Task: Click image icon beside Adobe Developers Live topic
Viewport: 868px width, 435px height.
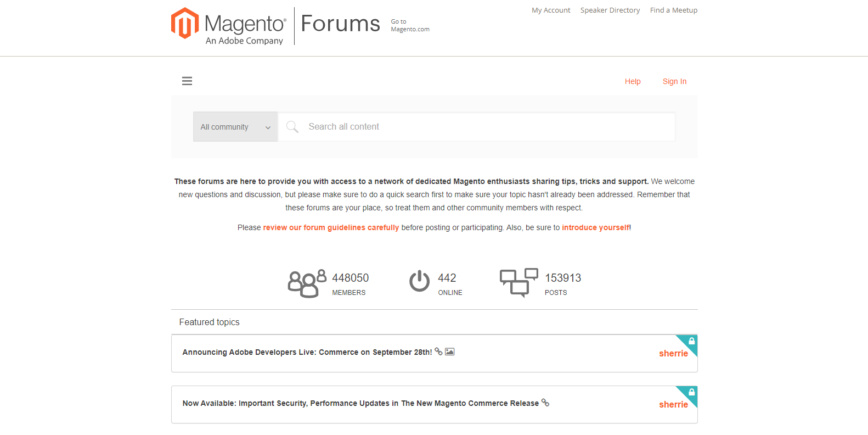Action: coord(449,352)
